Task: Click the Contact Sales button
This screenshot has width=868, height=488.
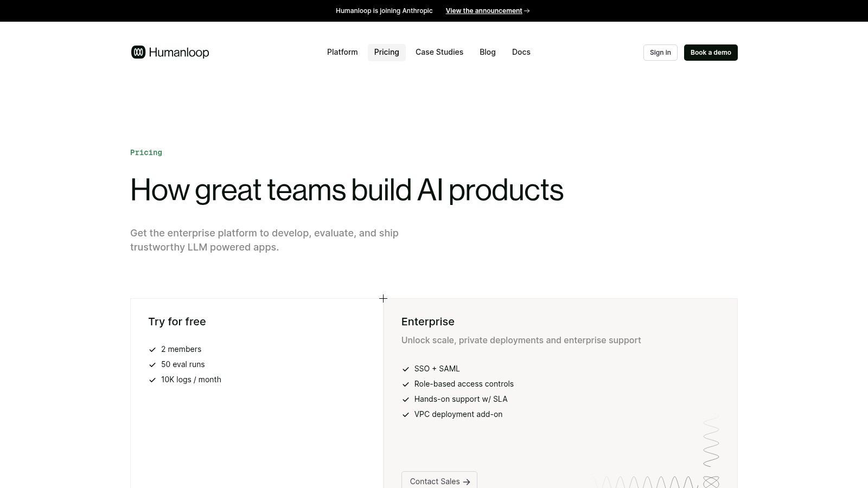Action: (x=439, y=481)
